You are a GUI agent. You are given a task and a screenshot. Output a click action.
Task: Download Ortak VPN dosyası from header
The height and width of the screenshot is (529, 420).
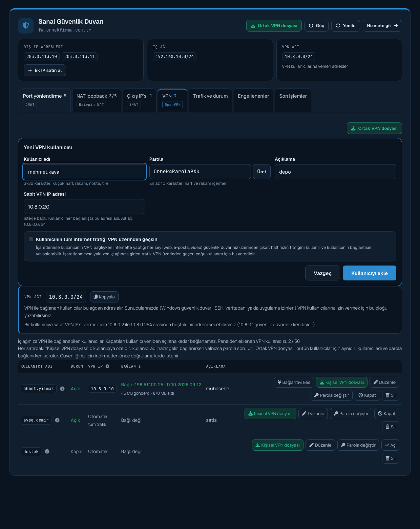pyautogui.click(x=274, y=26)
